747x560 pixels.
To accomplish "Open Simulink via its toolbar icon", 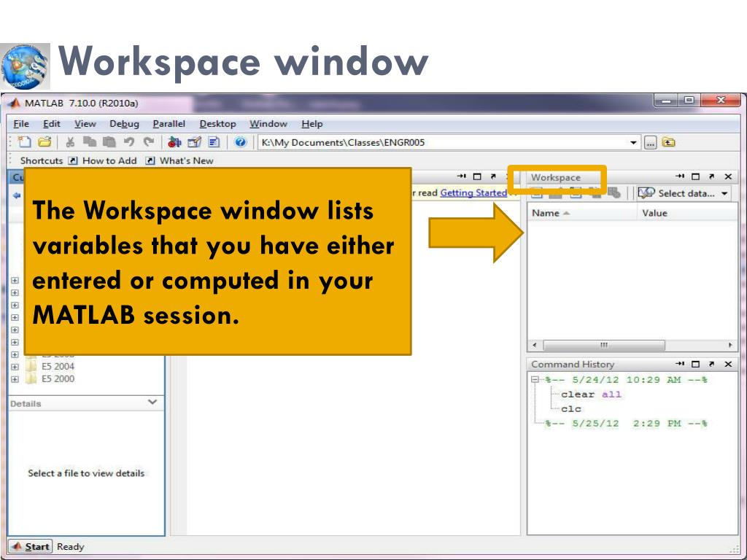I will point(175,142).
